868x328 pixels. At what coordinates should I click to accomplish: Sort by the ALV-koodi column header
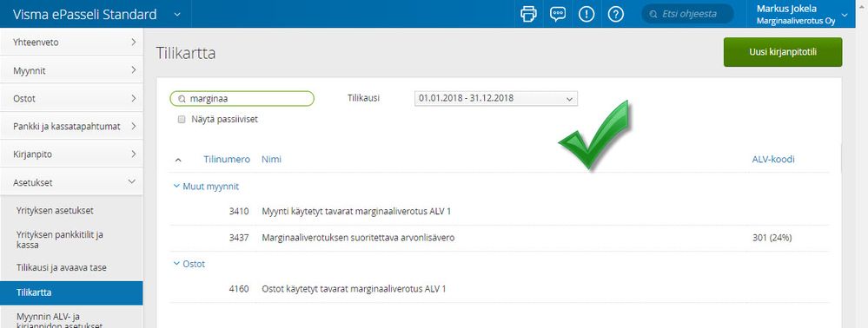click(x=772, y=160)
